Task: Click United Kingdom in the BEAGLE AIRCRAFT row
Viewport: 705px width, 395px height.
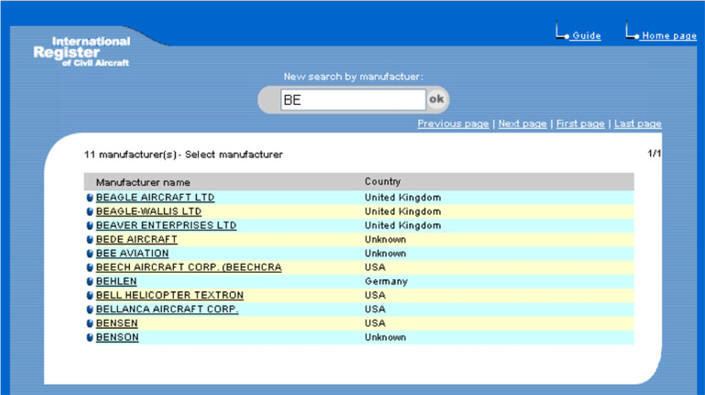Action: 403,197
